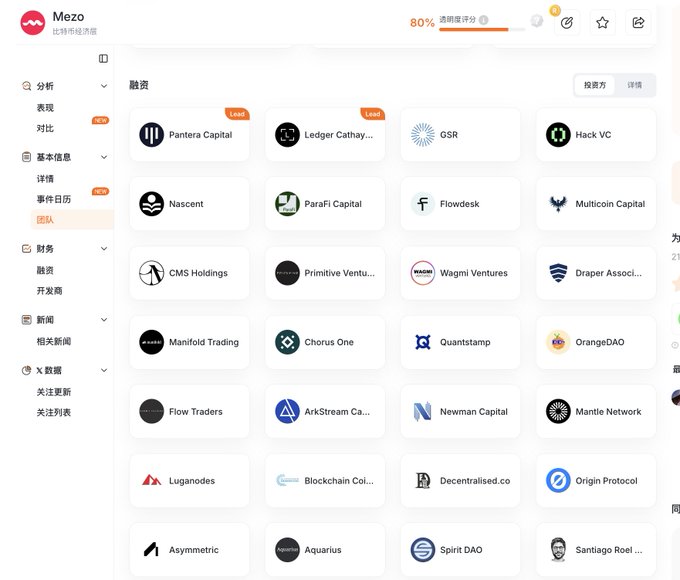This screenshot has height=580, width=680.
Task: Open 对比 in sidebar
Action: coord(45,128)
